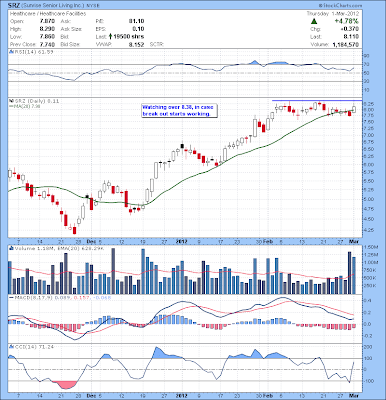The height and width of the screenshot is (400, 386).
Task: Click the 2012 label on the price date axis
Action: coord(182,241)
